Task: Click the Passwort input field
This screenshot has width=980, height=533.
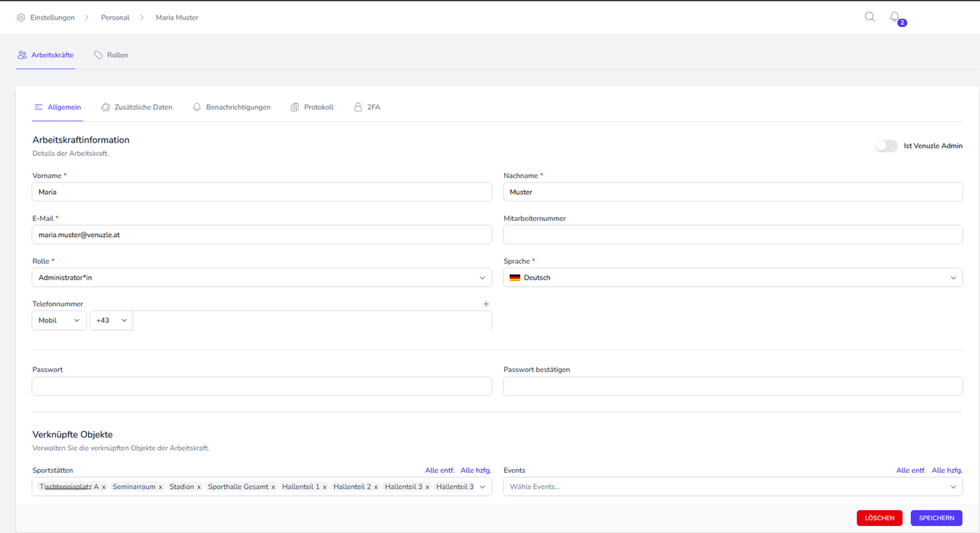Action: (262, 386)
